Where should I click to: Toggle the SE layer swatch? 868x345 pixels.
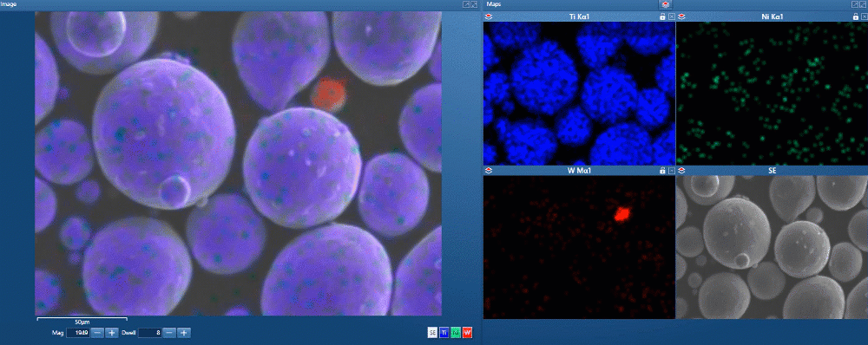click(x=433, y=332)
